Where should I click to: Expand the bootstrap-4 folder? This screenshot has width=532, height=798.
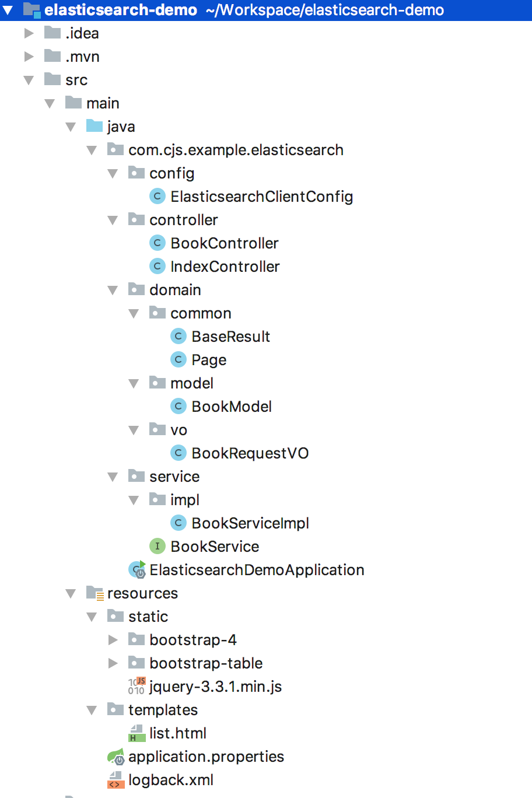[113, 640]
